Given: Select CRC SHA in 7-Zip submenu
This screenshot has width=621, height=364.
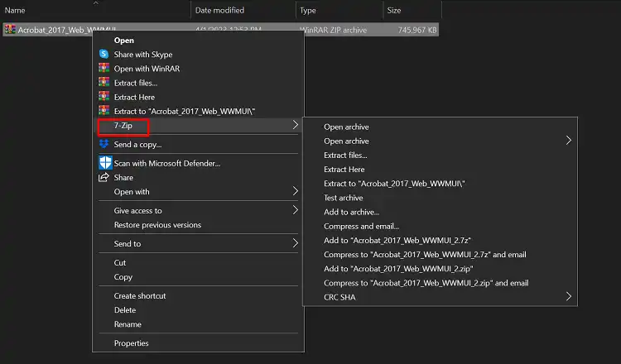Looking at the screenshot, I should point(339,298).
